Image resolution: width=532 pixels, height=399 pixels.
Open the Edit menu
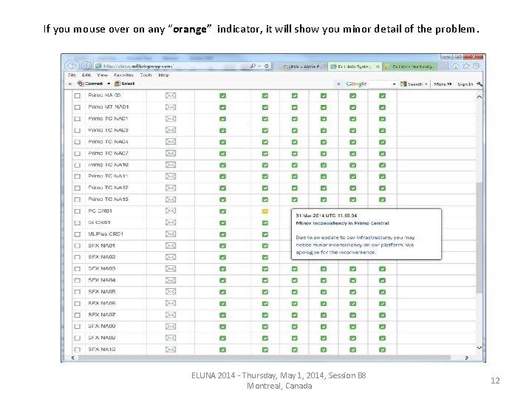tap(86, 75)
